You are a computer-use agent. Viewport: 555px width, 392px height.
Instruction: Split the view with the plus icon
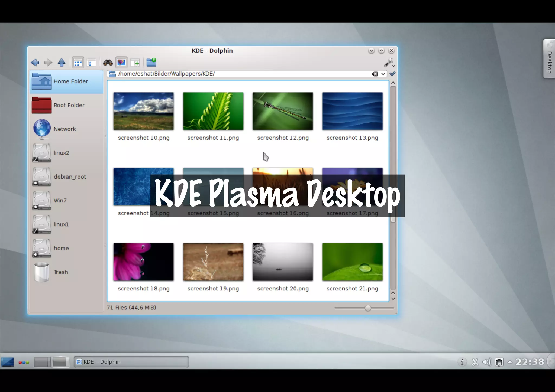(x=135, y=63)
